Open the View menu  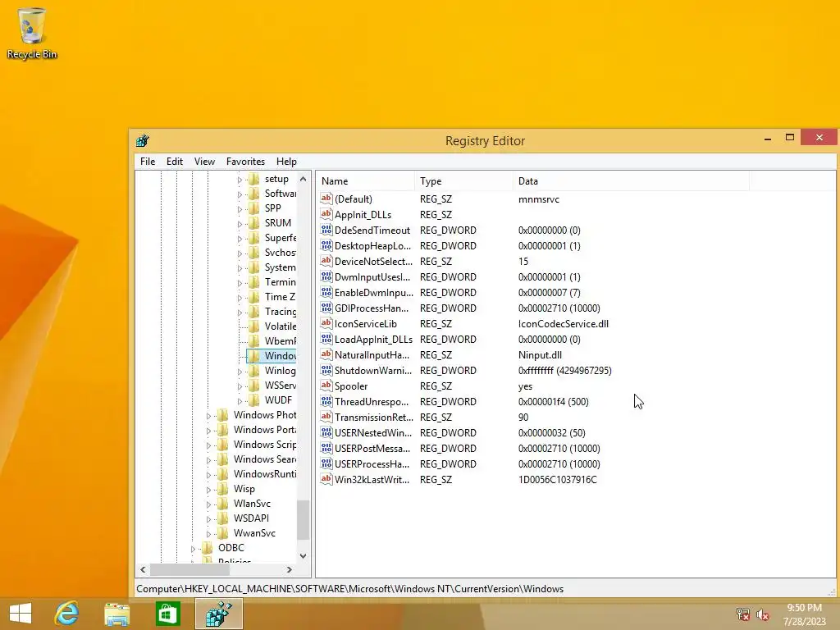point(204,162)
